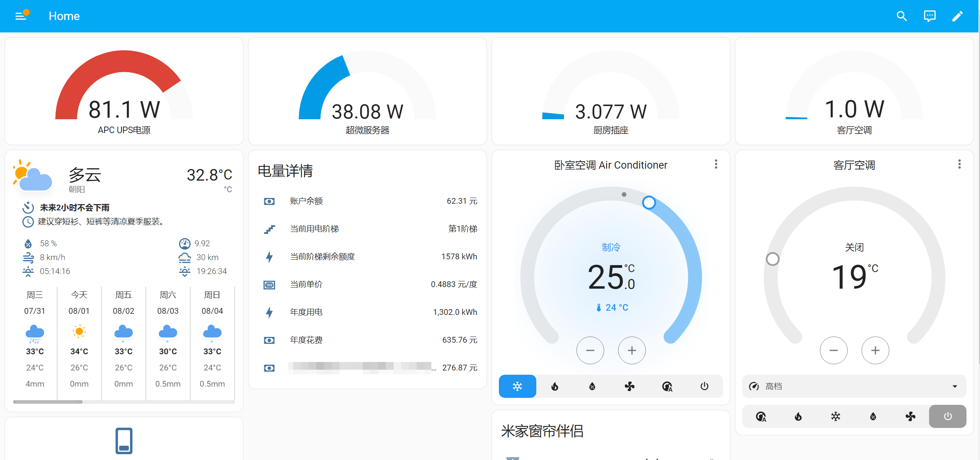Image resolution: width=980 pixels, height=460 pixels.
Task: Select auto mode for 卧室空调
Action: coord(667,386)
